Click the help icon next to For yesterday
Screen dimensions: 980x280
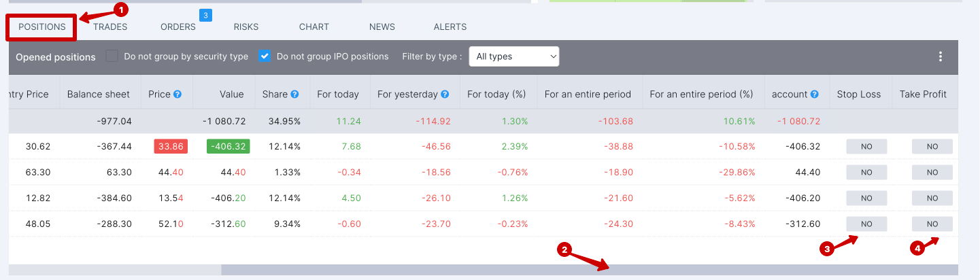(x=445, y=94)
